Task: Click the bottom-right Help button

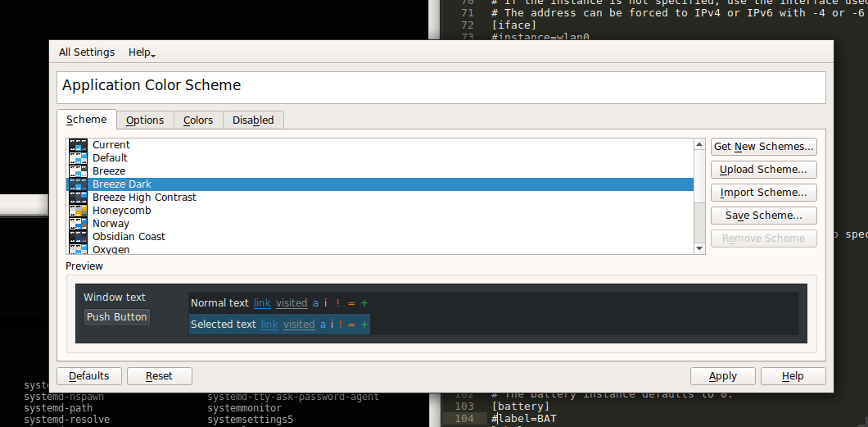Action: 793,376
